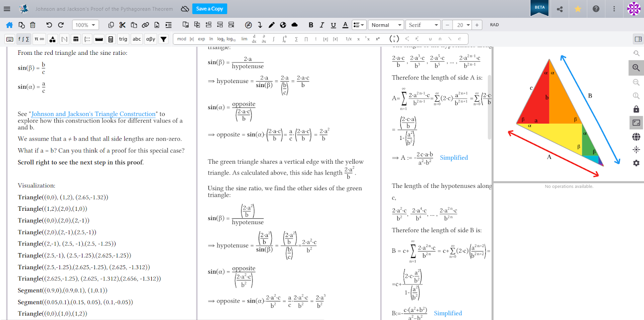Click the insert image icon
This screenshot has width=644, height=320.
[x=157, y=25]
